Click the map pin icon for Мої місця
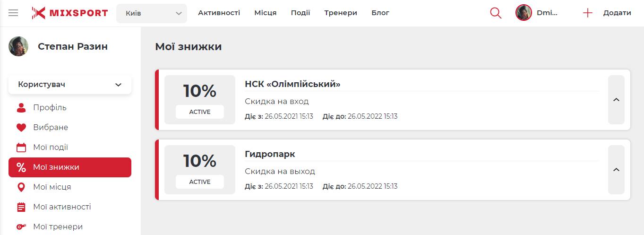 21,187
